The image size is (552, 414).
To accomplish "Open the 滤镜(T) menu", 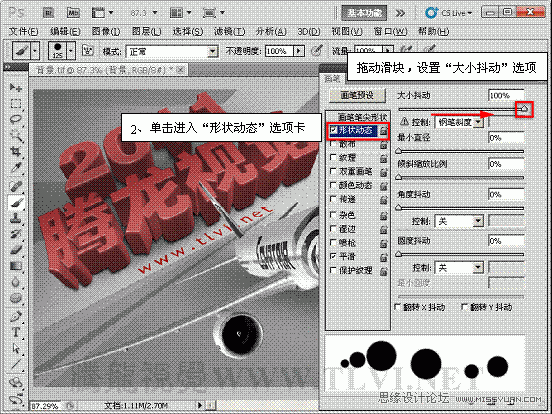I will pyautogui.click(x=230, y=32).
